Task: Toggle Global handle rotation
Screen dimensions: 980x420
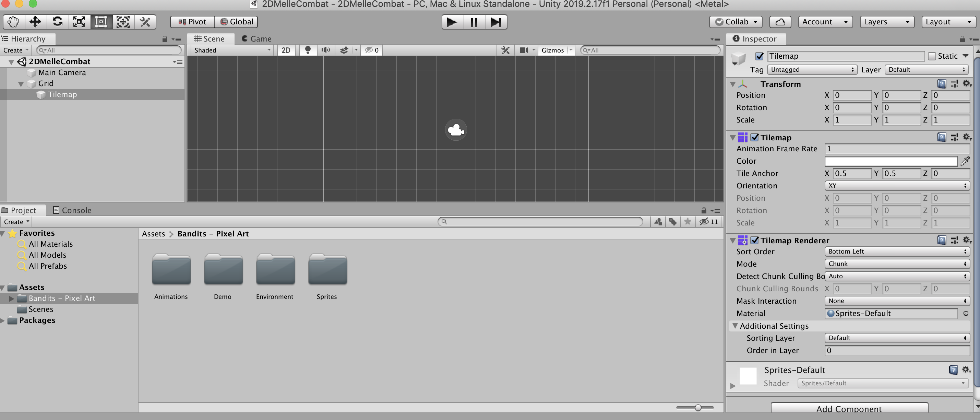Action: 236,22
